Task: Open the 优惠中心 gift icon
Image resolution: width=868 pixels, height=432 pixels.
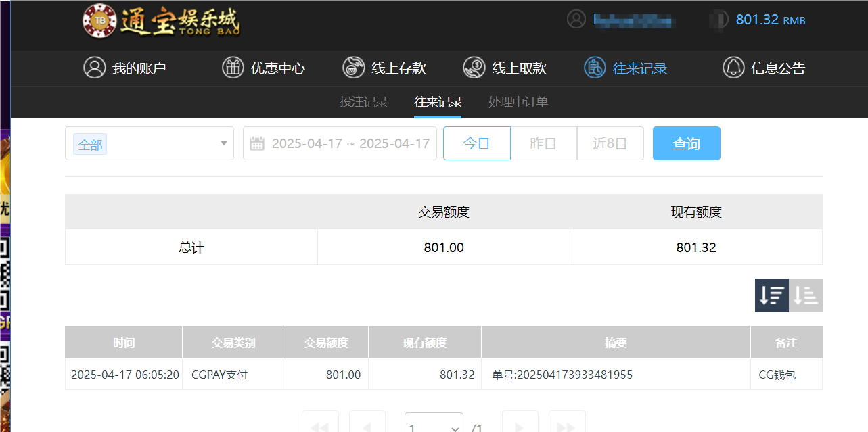Action: click(233, 68)
